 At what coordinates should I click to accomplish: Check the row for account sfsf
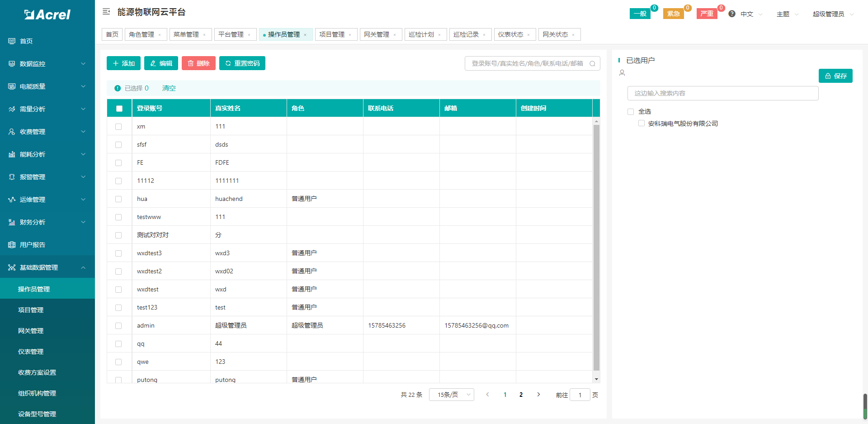tap(118, 145)
